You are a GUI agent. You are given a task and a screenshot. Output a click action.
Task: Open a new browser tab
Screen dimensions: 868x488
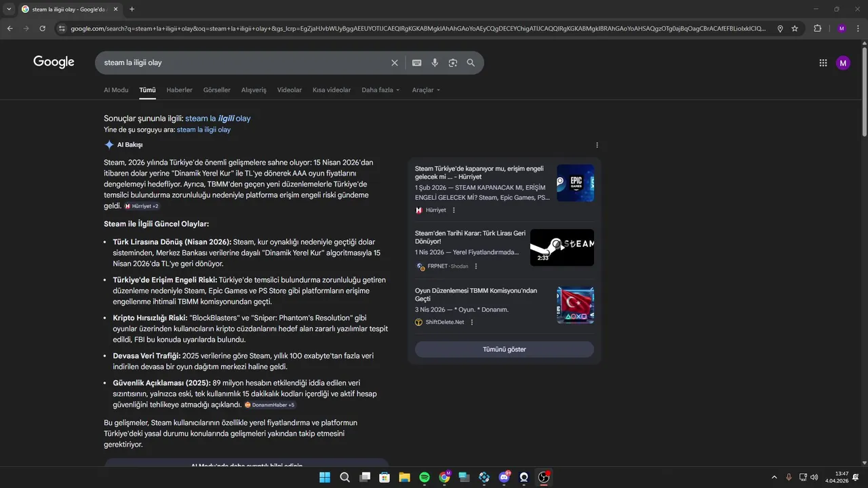132,9
